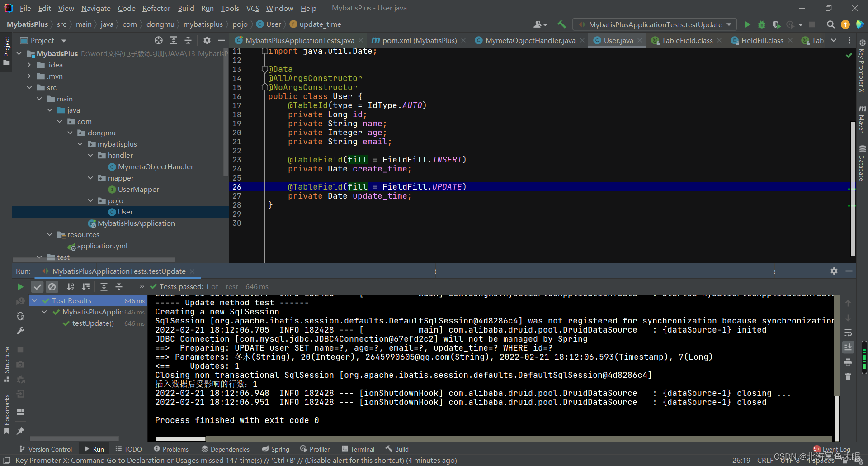This screenshot has height=466, width=868.
Task: Expand all test results
Action: pos(104,287)
